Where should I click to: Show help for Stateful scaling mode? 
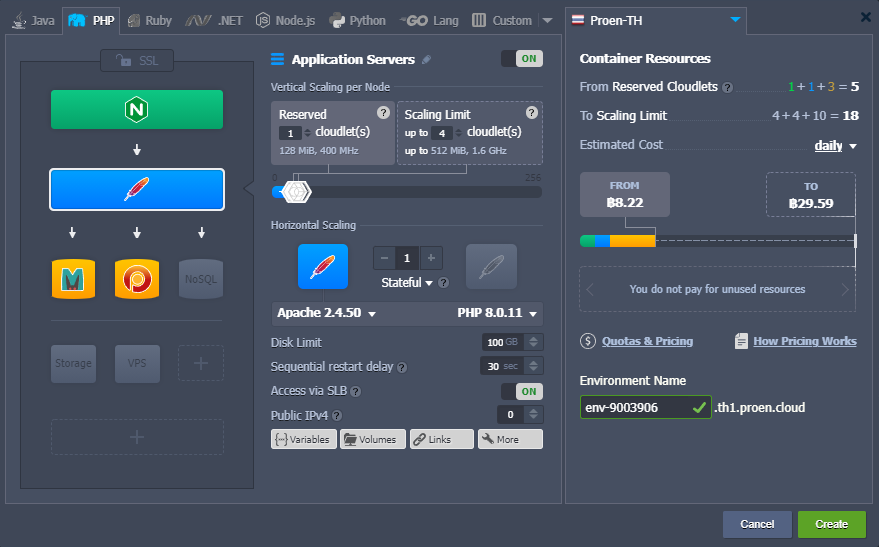(x=443, y=283)
